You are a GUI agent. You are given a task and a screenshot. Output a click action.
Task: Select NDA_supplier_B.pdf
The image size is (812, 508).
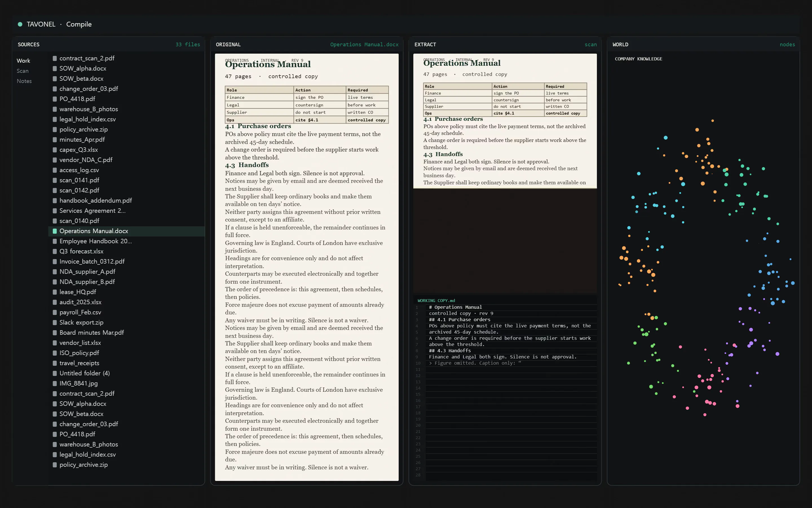(x=127, y=282)
